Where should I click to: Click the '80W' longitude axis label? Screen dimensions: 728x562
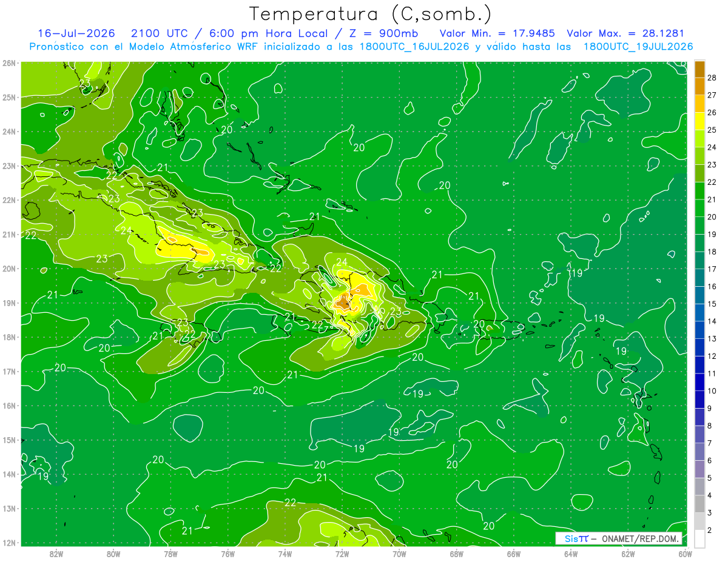(x=113, y=554)
